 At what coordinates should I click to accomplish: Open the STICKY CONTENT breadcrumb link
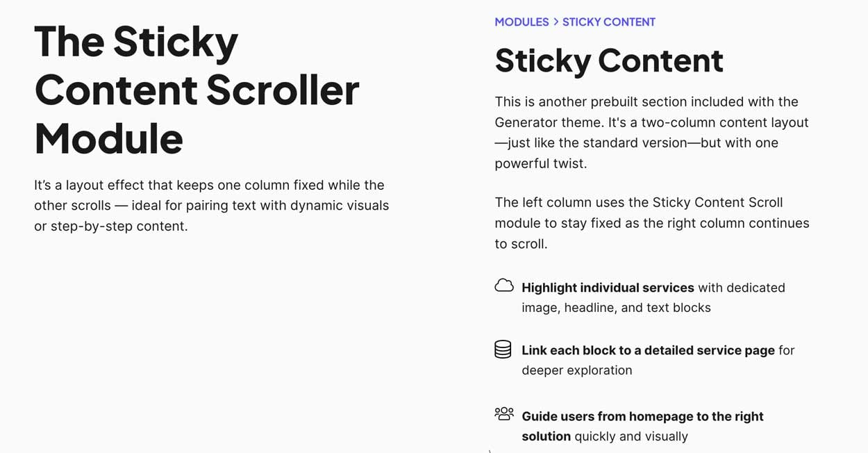click(608, 22)
